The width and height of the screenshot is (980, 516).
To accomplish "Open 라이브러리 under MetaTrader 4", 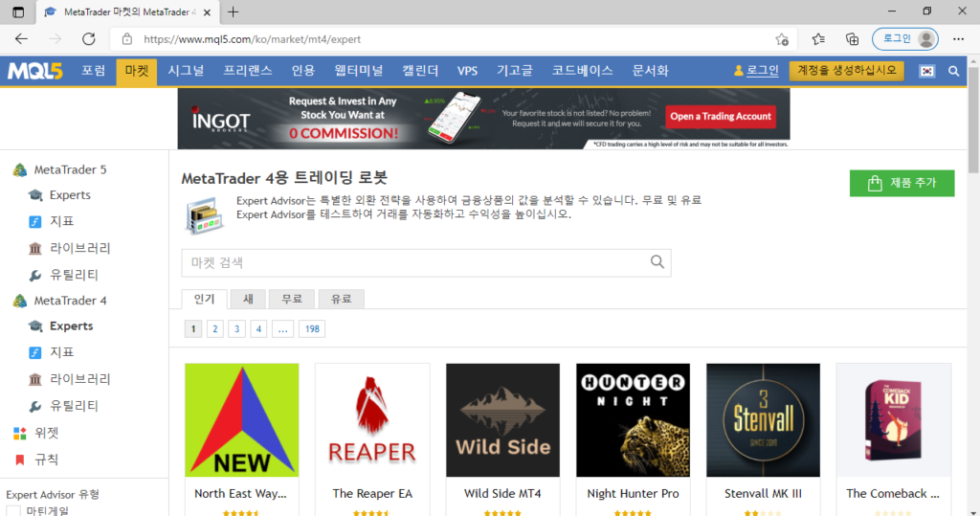I will (x=80, y=379).
